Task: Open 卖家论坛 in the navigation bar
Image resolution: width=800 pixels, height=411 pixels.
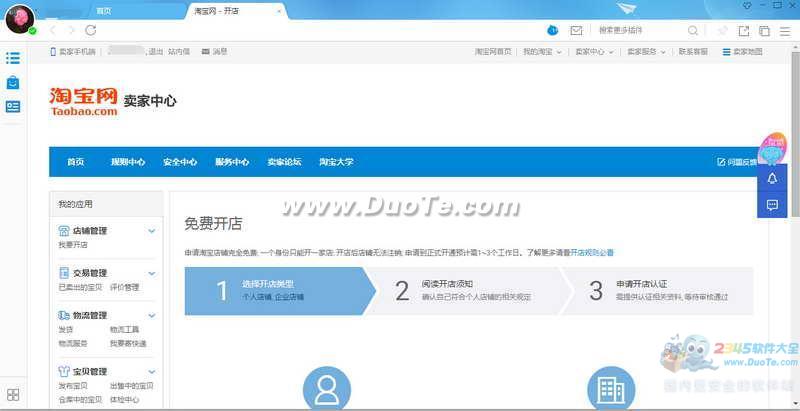Action: click(284, 162)
